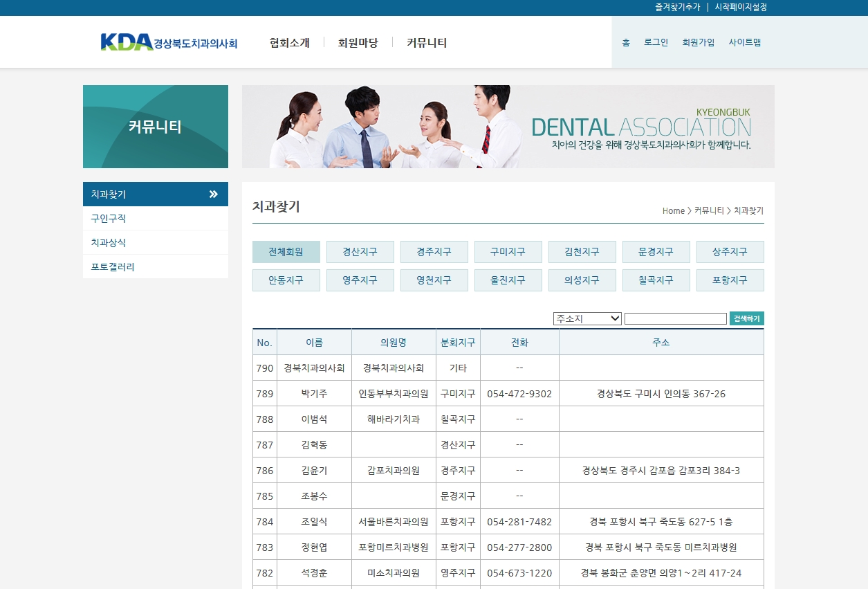Click the No. column header
Image resolution: width=868 pixels, height=589 pixels.
265,343
